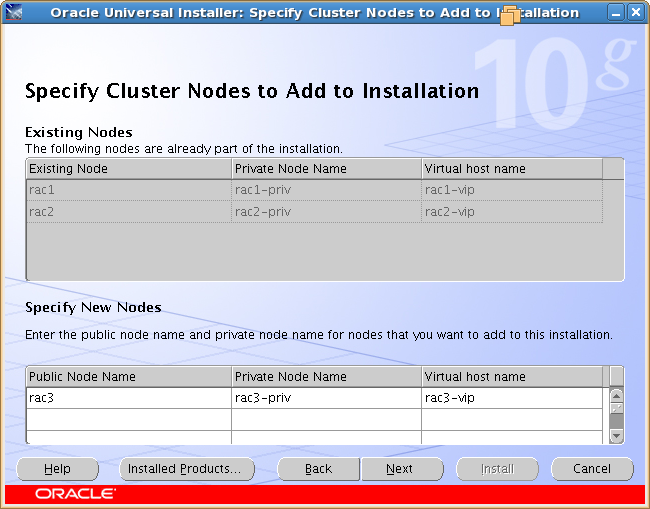
Task: Go Back to previous installer step
Action: pyautogui.click(x=318, y=469)
